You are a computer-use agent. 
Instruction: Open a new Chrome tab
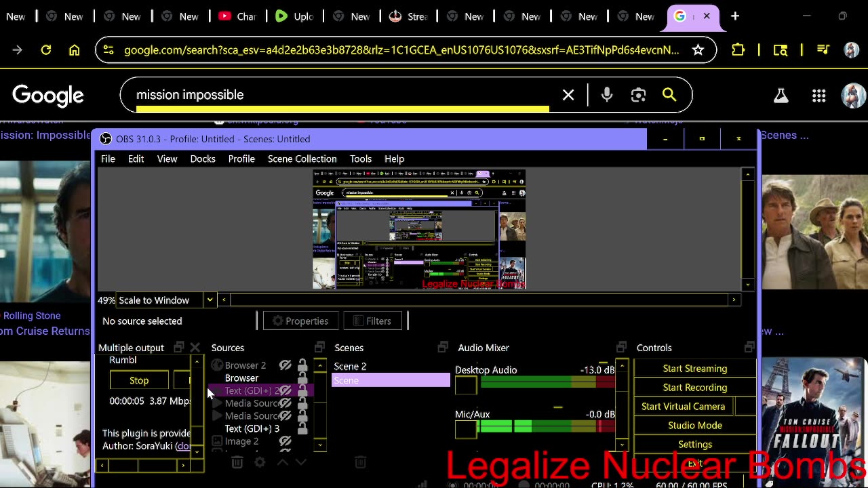[735, 16]
